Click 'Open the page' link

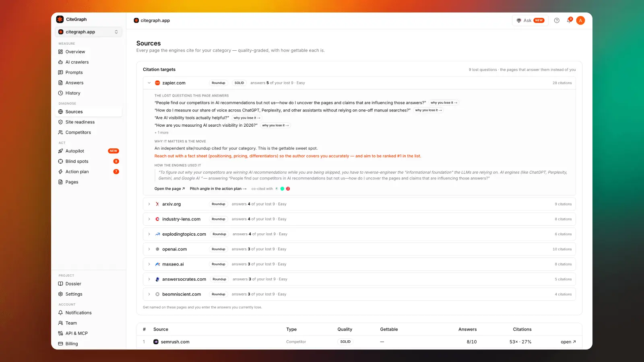[169, 189]
